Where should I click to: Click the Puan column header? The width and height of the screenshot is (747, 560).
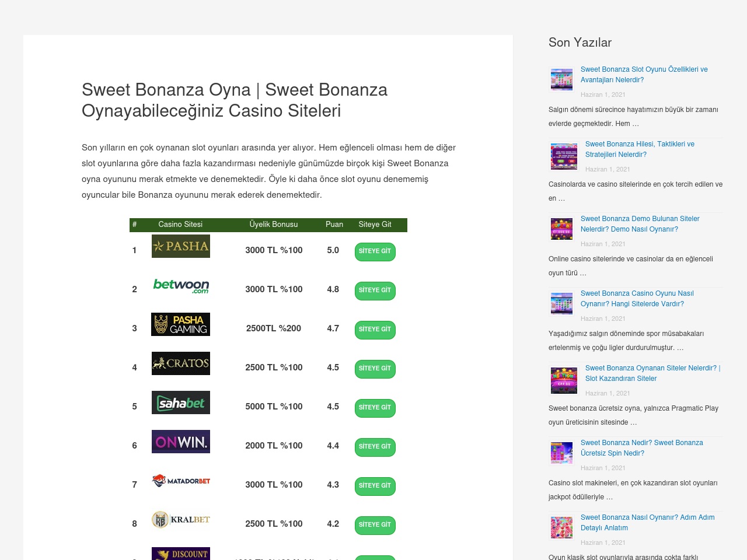334,225
